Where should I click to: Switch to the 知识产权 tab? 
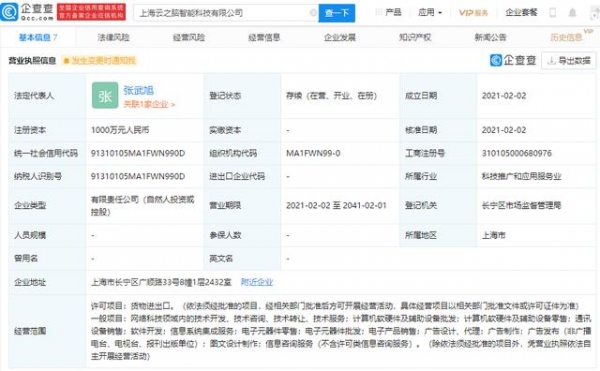tap(415, 37)
